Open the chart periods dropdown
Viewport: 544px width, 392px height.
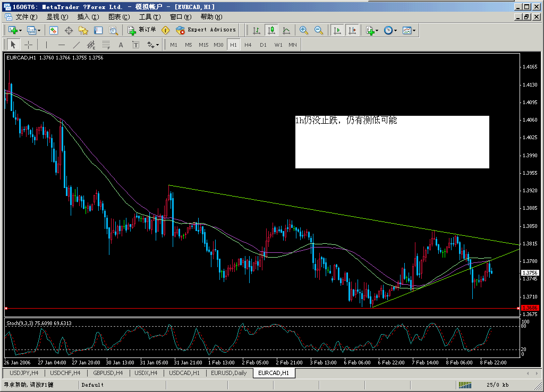tap(389, 30)
